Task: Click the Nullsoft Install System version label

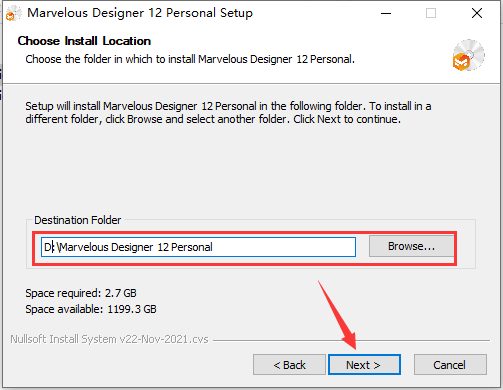Action: [x=109, y=339]
